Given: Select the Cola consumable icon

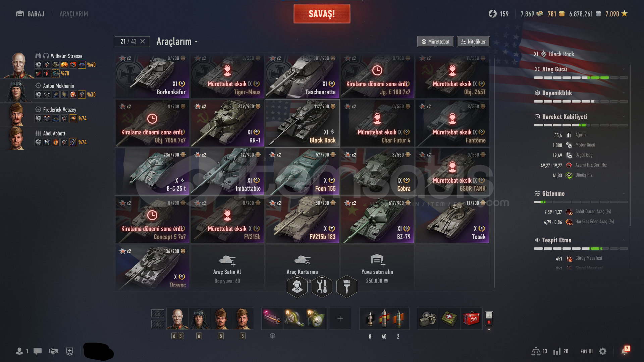Looking at the screenshot, I should [x=471, y=319].
